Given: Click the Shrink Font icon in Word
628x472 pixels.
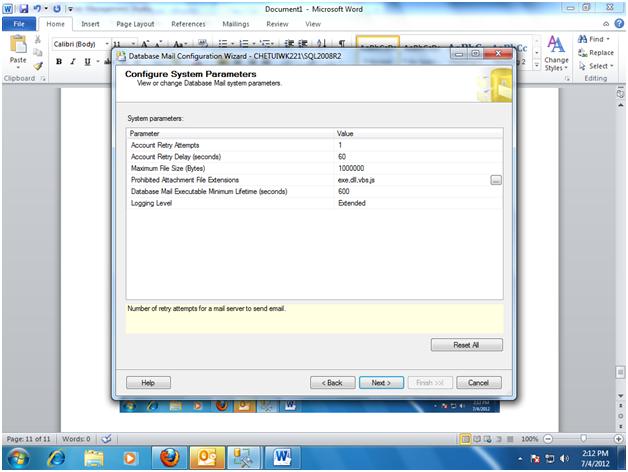Looking at the screenshot, I should pyautogui.click(x=159, y=44).
